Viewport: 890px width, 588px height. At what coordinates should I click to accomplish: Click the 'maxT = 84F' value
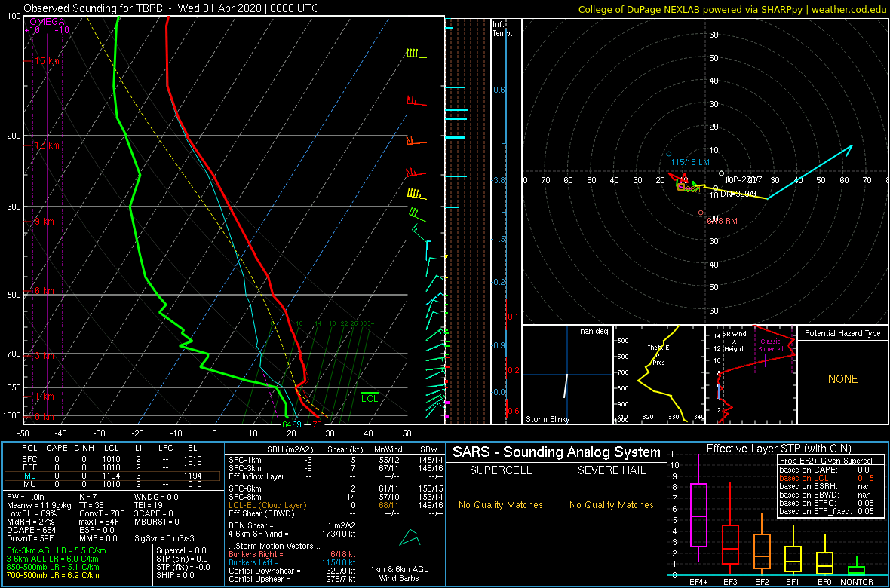click(x=98, y=522)
